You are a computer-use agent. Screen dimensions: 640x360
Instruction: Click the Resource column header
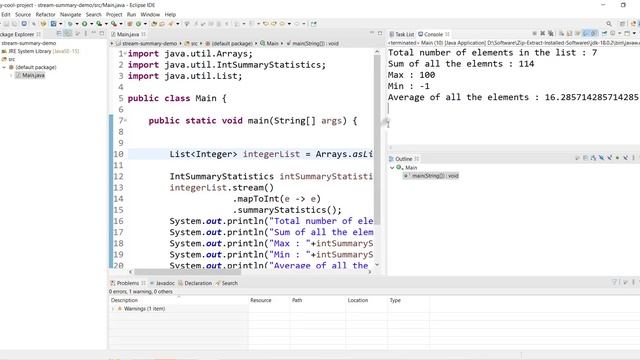(x=269, y=300)
